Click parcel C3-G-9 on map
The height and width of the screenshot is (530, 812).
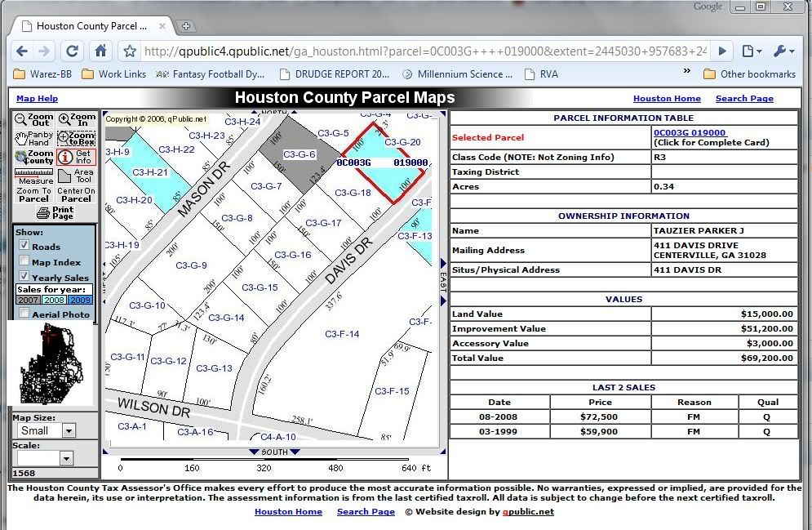191,265
